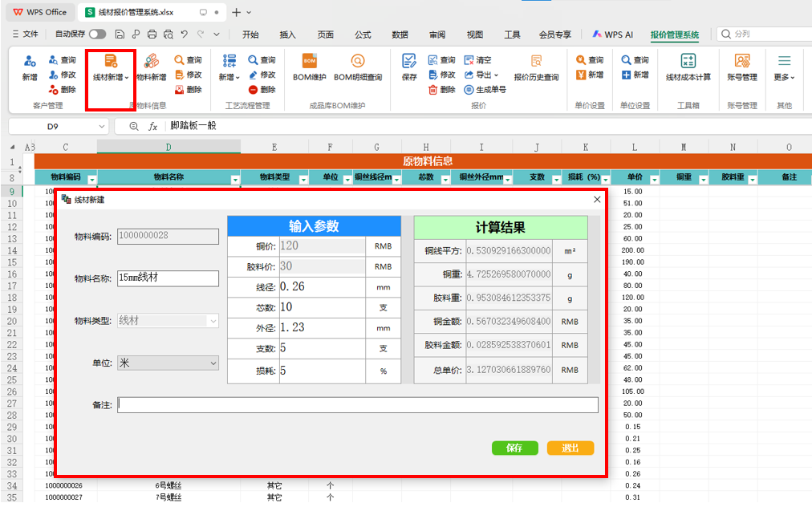812x507 pixels.
Task: Click 生成单号 in the ribbon
Action: coord(485,90)
